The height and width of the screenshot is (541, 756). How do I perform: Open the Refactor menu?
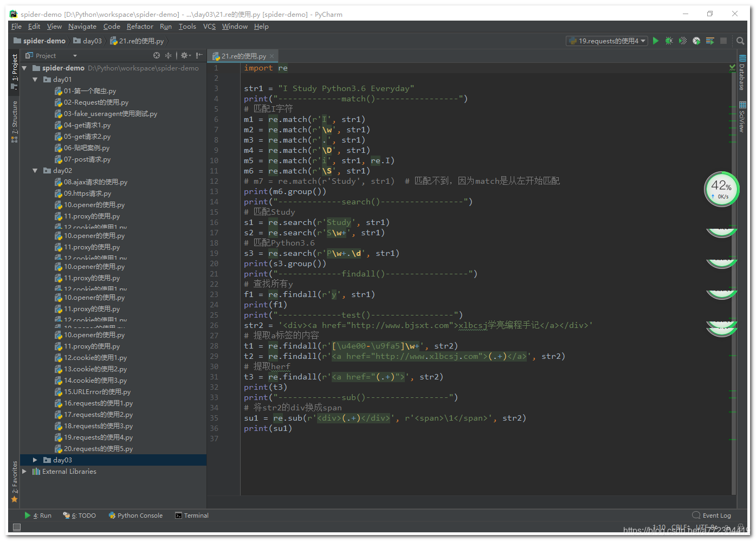(x=140, y=26)
